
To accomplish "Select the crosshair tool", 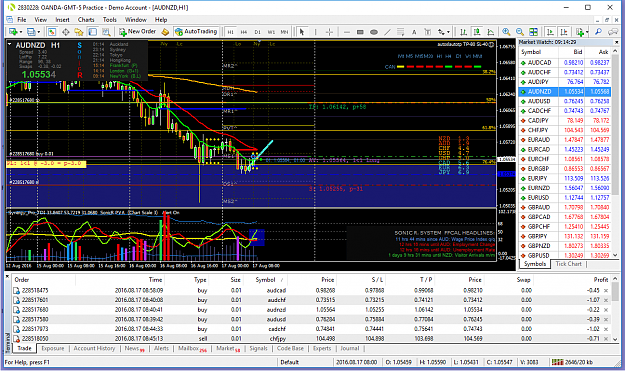I will tap(329, 32).
